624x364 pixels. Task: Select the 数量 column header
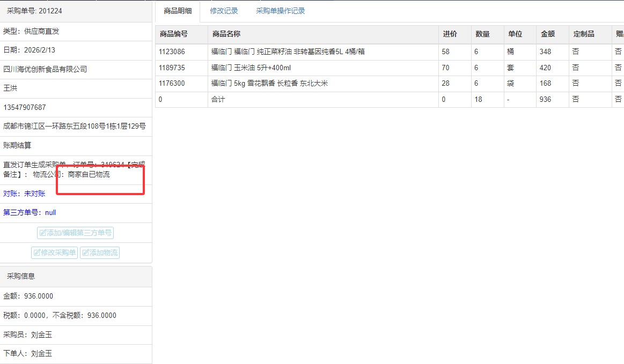[x=482, y=34]
